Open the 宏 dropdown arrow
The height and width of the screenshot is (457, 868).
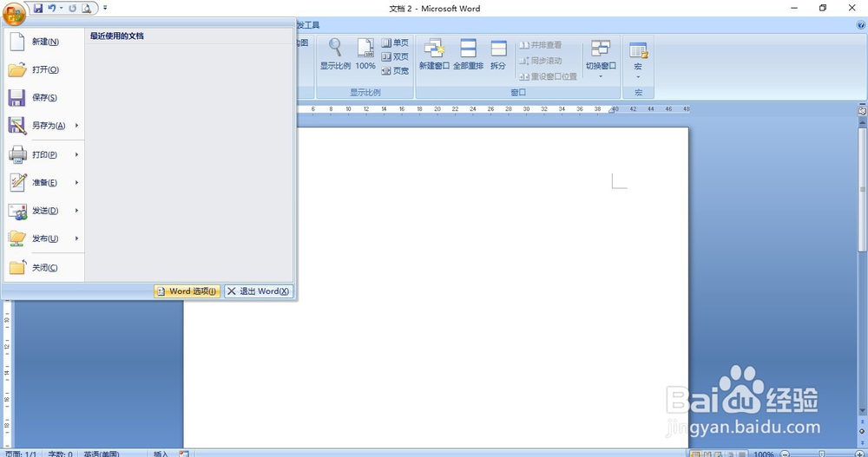coord(638,77)
